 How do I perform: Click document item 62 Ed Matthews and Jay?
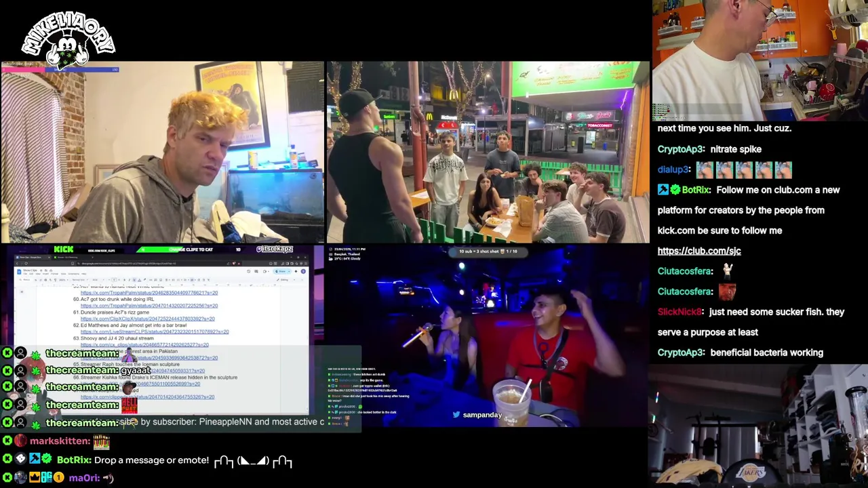click(x=130, y=325)
